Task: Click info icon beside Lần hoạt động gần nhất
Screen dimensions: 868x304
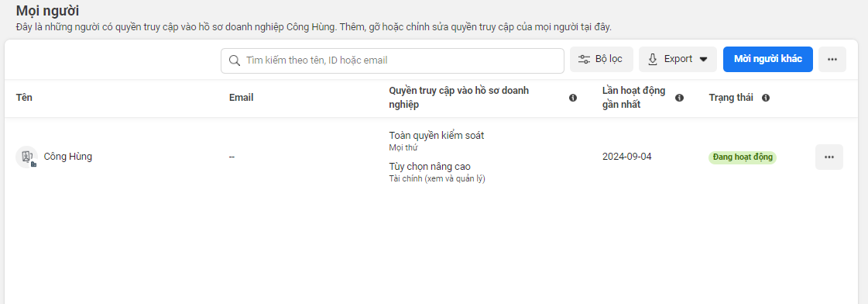Action: click(679, 98)
